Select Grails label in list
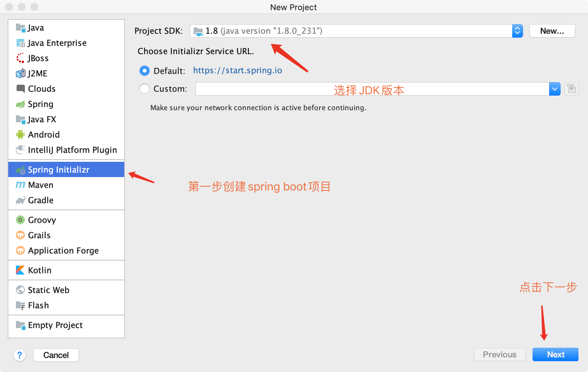 coord(39,235)
